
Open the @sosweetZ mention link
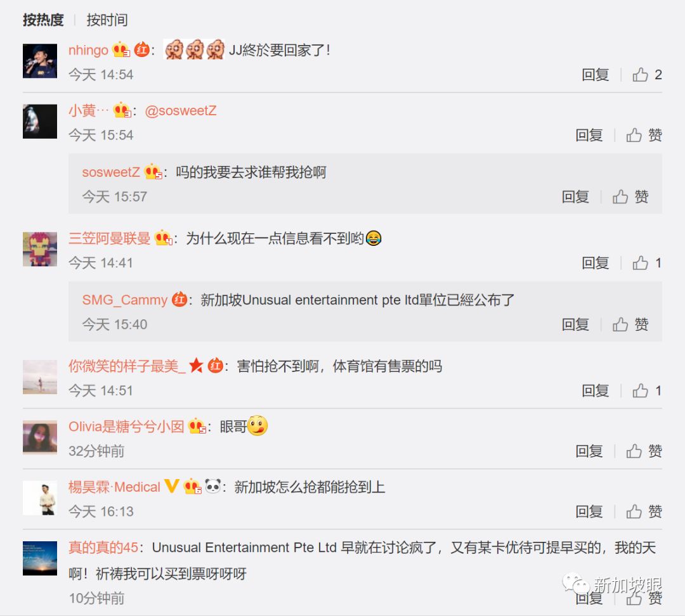point(180,110)
